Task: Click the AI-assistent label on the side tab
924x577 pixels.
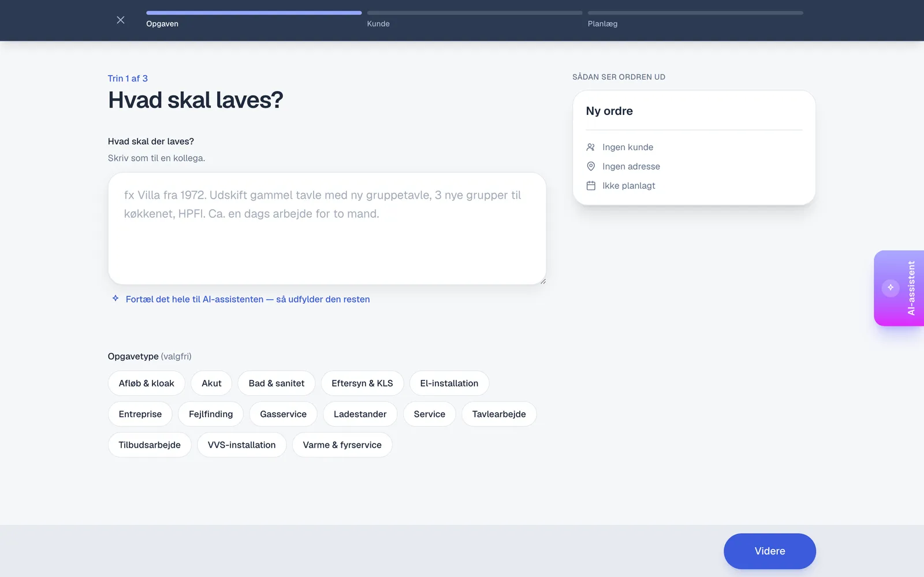Action: 911,288
